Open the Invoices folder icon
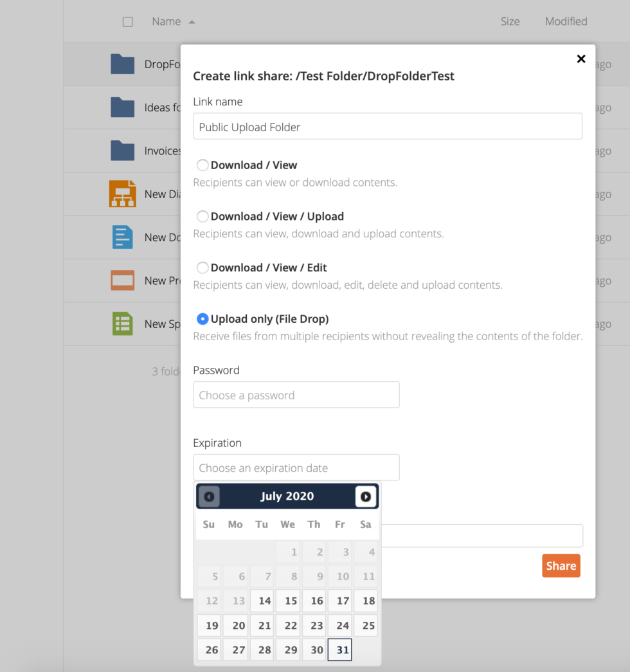The width and height of the screenshot is (630, 672). click(x=122, y=150)
